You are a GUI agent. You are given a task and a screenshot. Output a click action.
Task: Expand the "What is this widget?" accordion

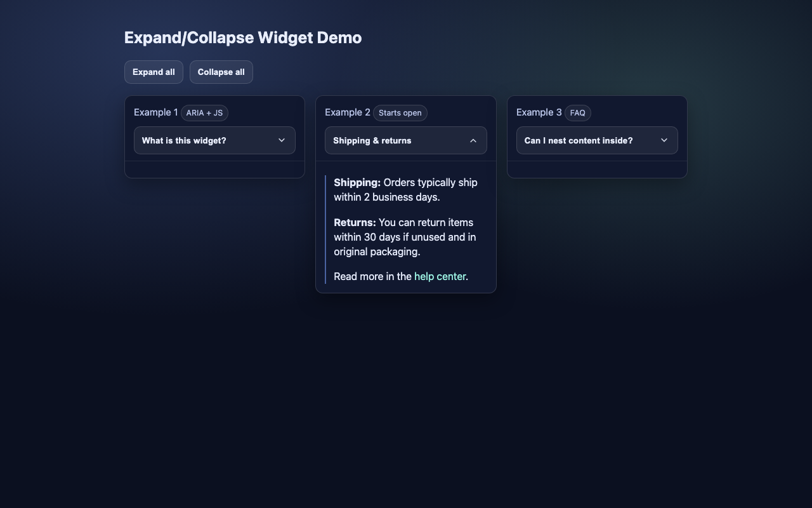pyautogui.click(x=214, y=140)
